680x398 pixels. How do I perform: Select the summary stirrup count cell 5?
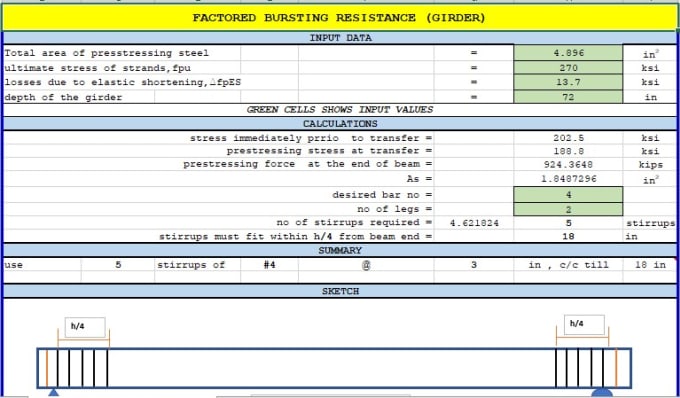pos(118,264)
